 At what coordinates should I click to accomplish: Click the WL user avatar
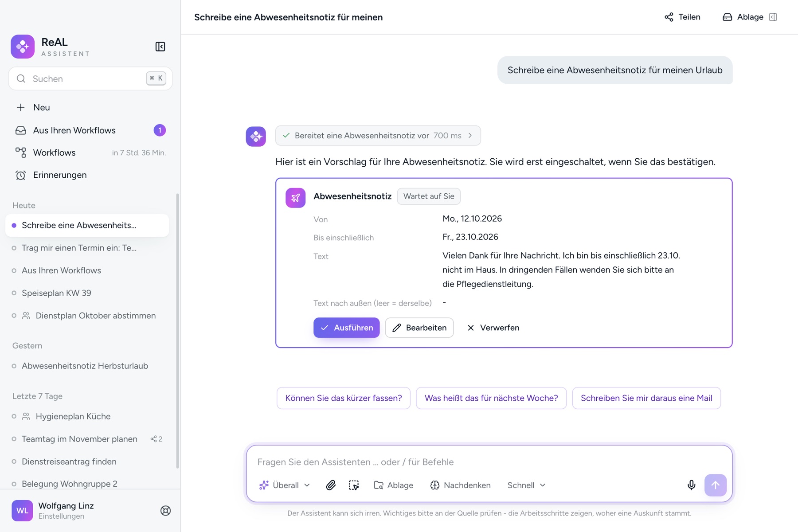click(x=22, y=511)
